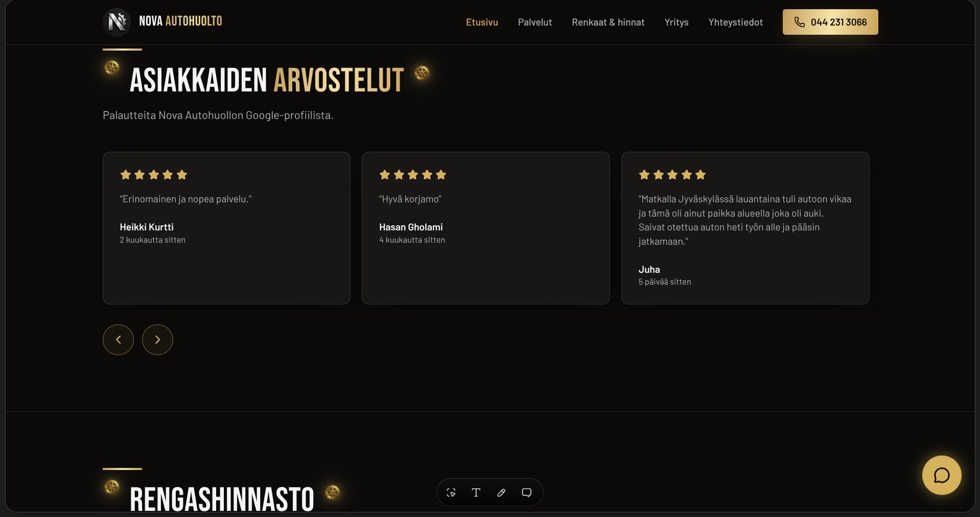The height and width of the screenshot is (517, 980).
Task: Select the element selection tool in bottom toolbar
Action: (x=451, y=492)
